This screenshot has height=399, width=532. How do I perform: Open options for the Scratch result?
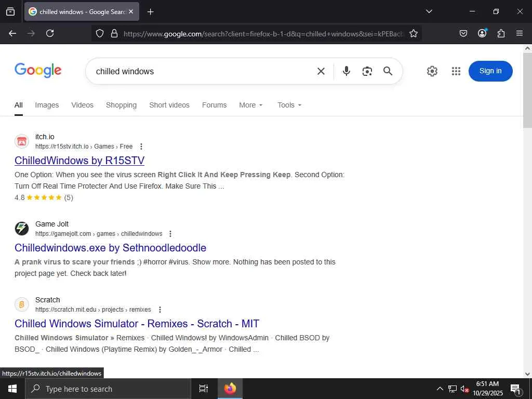[160, 310]
